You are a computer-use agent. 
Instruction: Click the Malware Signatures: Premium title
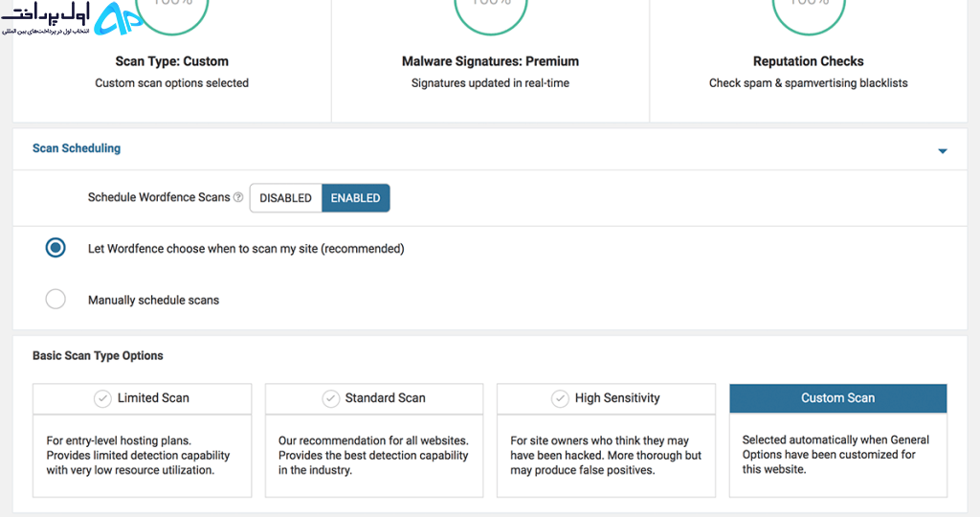(491, 61)
